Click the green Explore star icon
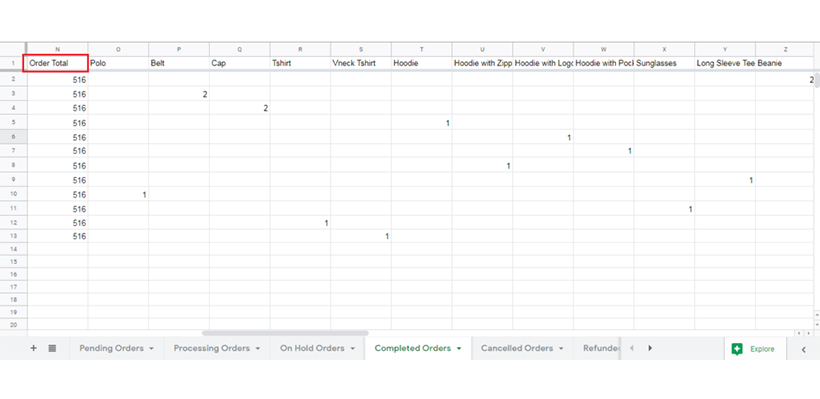820x399 pixels. pyautogui.click(x=737, y=349)
